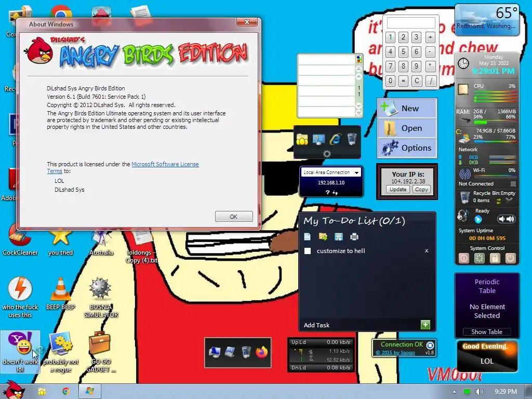The width and height of the screenshot is (532, 399).
Task: Click weather gadget showing 65°
Action: pyautogui.click(x=487, y=19)
